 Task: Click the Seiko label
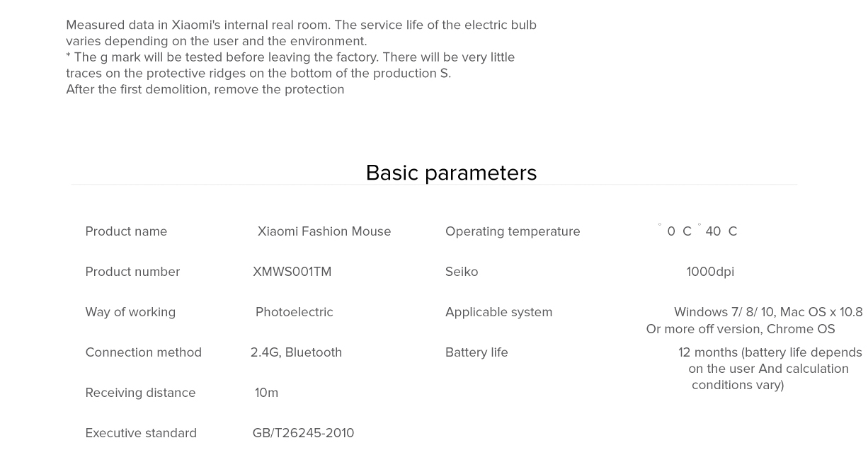[x=462, y=272]
